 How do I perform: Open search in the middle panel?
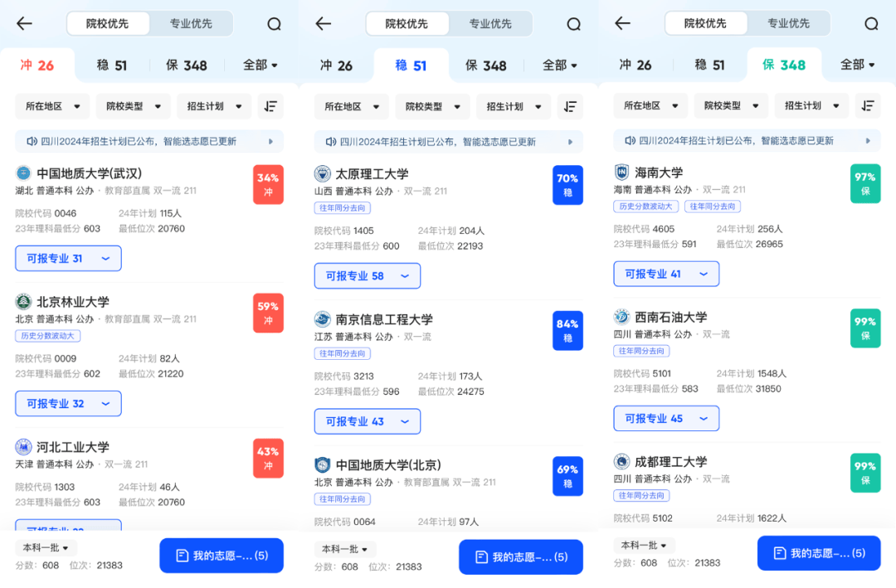tap(574, 24)
